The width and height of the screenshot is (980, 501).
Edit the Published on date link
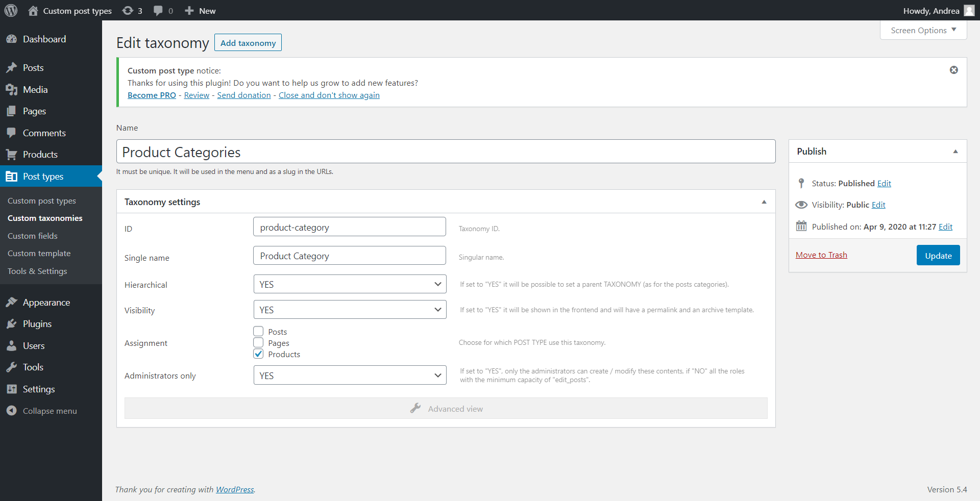click(x=945, y=227)
